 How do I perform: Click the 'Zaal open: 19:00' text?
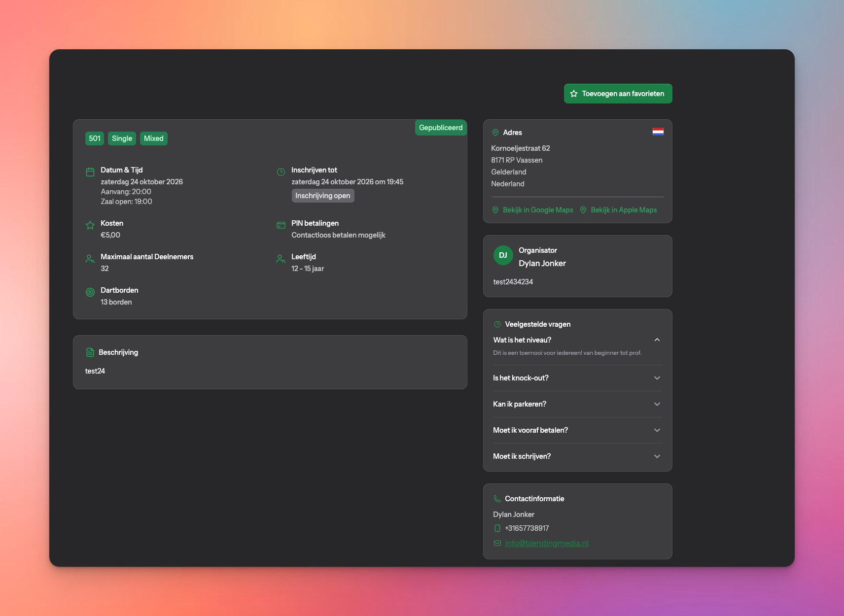pyautogui.click(x=127, y=202)
